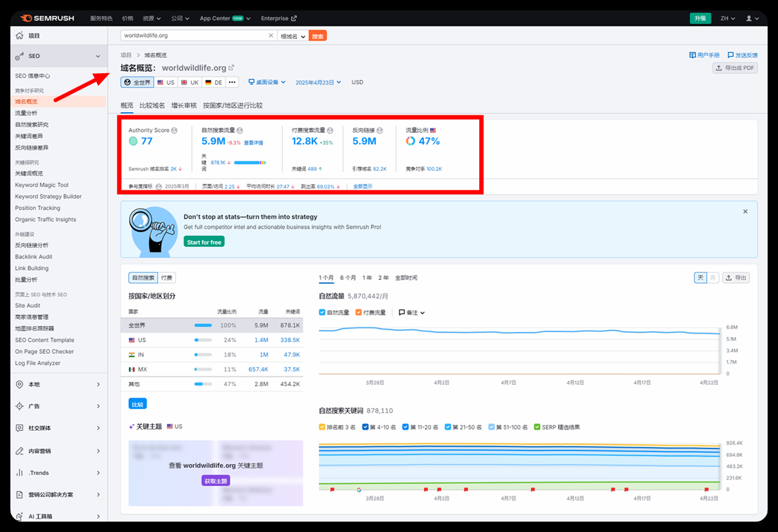The image size is (778, 532).
Task: Open the 备注 notes dropdown
Action: (412, 312)
